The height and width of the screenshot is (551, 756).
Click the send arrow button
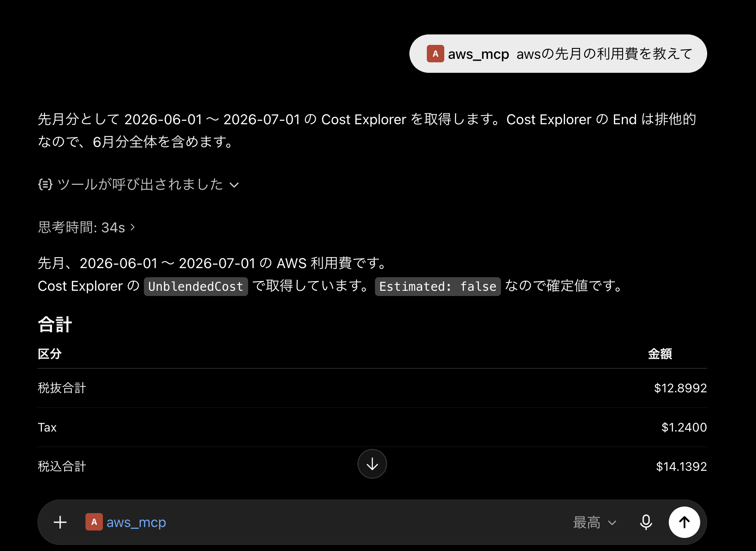click(684, 522)
